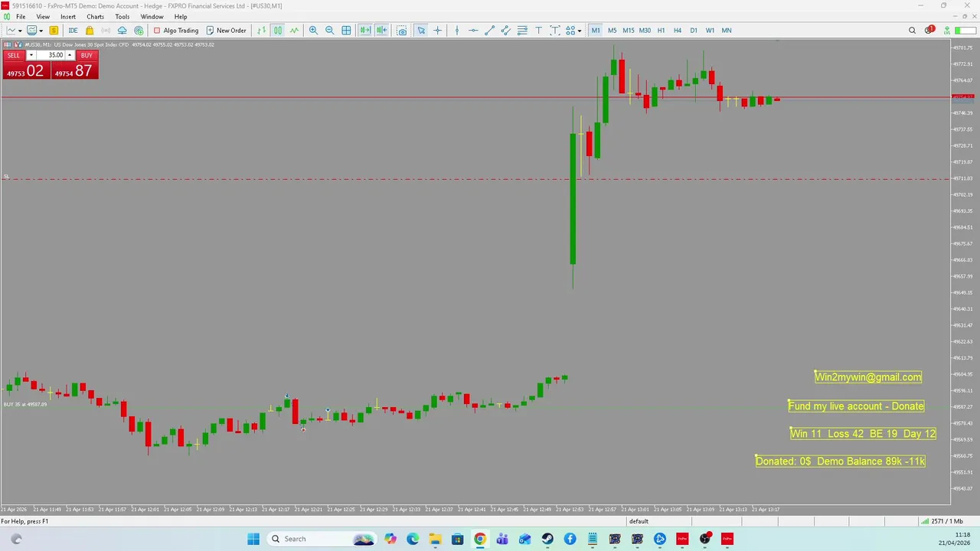This screenshot has width=980, height=551.
Task: Open the Tools menu
Action: point(122,17)
